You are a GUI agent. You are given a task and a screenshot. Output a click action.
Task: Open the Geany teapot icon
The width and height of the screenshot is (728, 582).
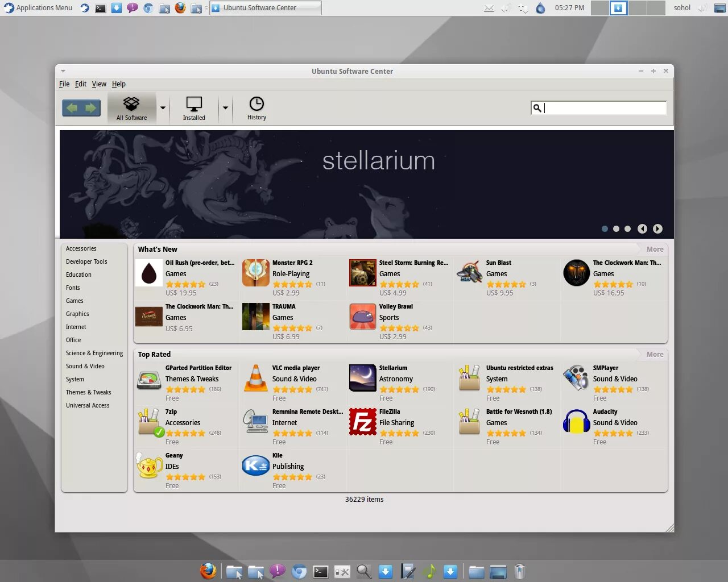coord(149,466)
